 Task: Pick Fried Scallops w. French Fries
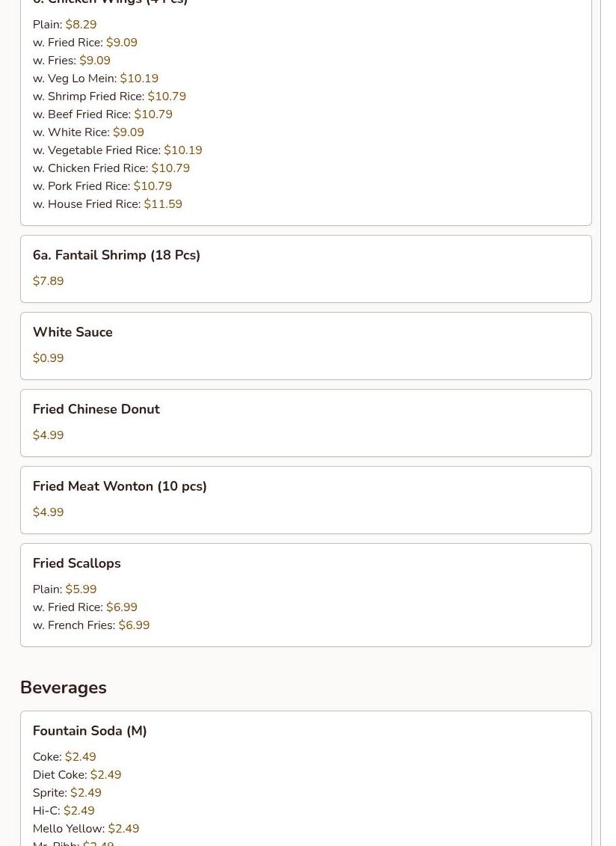[x=91, y=625]
